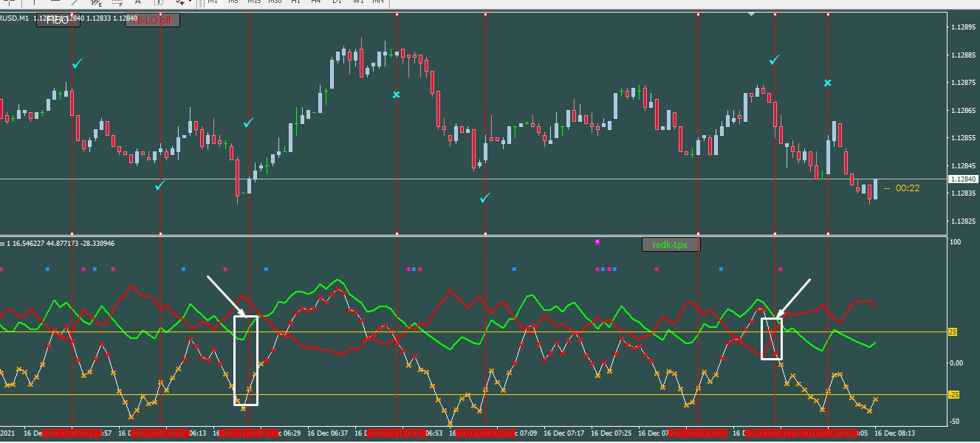This screenshot has height=443, width=980.
Task: Switch chart to the H4 timeframe
Action: tap(316, 2)
